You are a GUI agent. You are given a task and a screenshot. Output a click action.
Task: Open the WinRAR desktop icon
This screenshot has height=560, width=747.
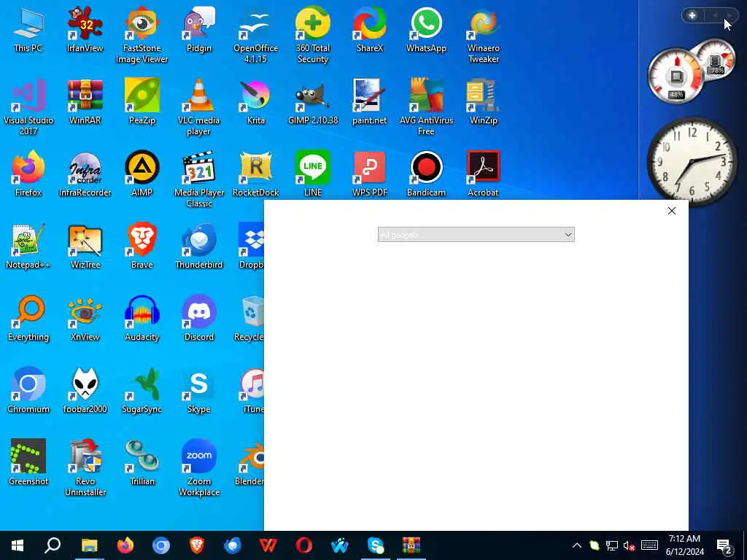(85, 102)
